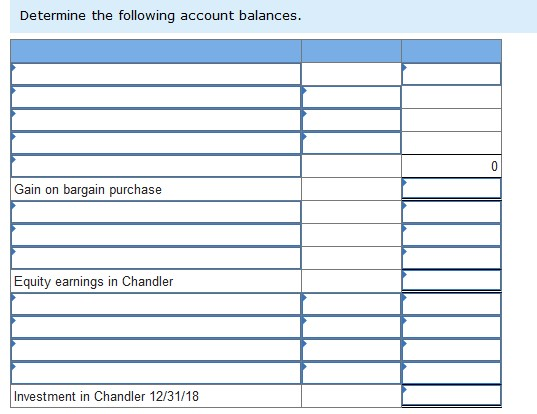Screen dimensions: 537x414
Task: Click the cell showing value 0
Action: coord(451,166)
